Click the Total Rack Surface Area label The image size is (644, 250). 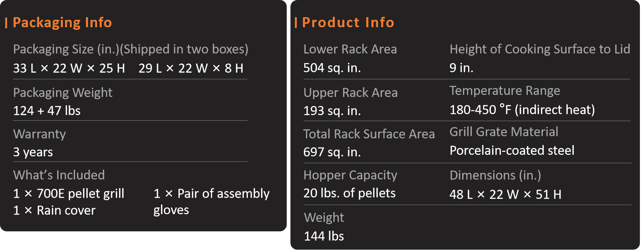click(x=369, y=134)
